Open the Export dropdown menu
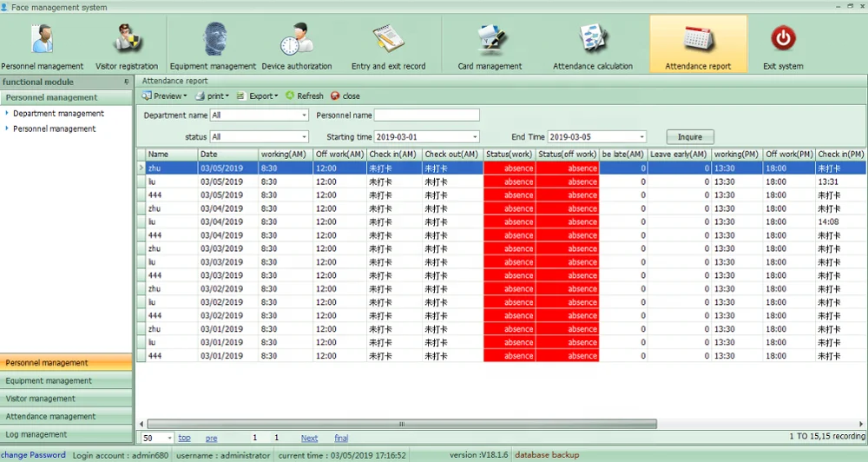 258,96
